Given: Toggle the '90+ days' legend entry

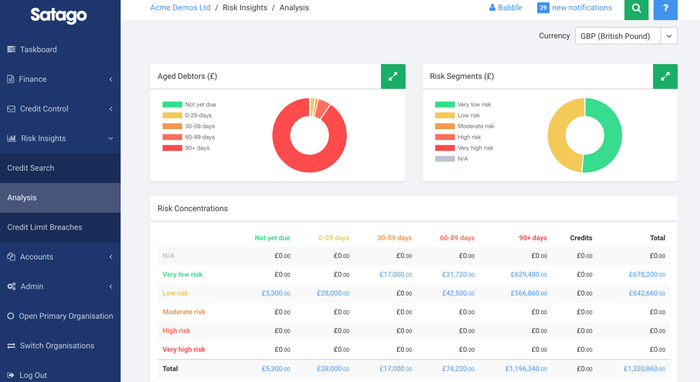Looking at the screenshot, I should coord(186,148).
